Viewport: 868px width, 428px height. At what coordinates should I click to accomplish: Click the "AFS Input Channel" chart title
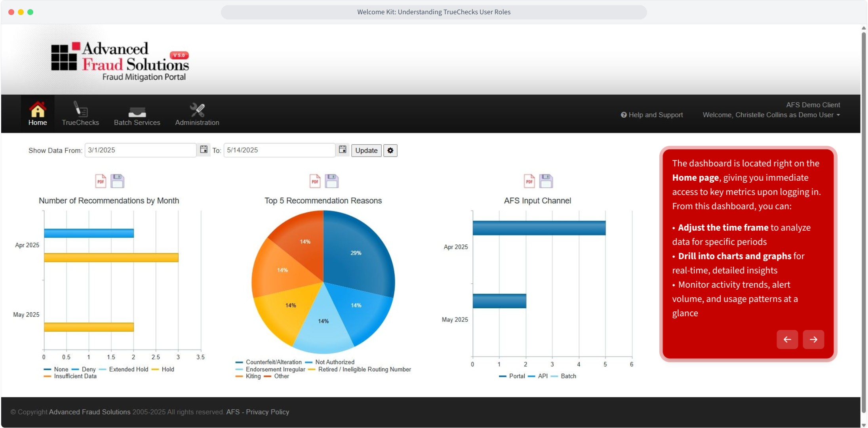tap(537, 201)
